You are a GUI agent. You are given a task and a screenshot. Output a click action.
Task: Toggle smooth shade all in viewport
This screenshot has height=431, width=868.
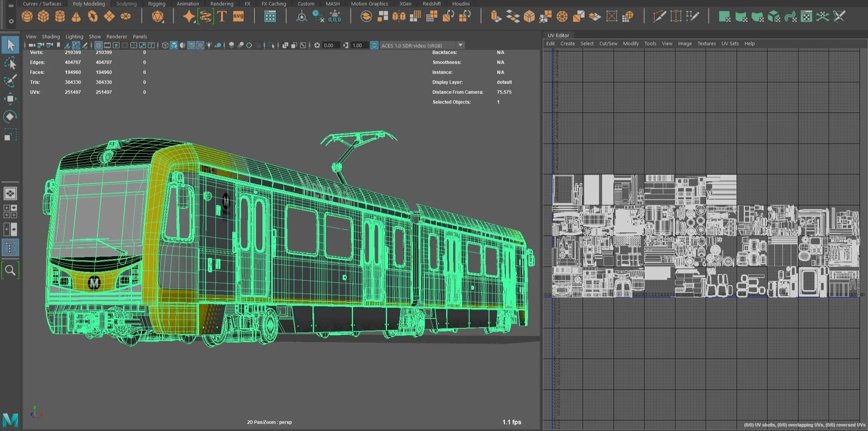coord(174,45)
